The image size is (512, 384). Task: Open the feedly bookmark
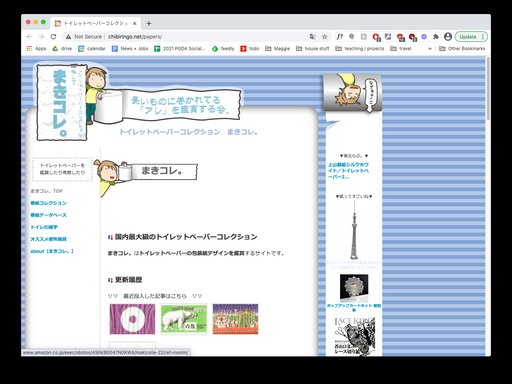click(x=223, y=49)
